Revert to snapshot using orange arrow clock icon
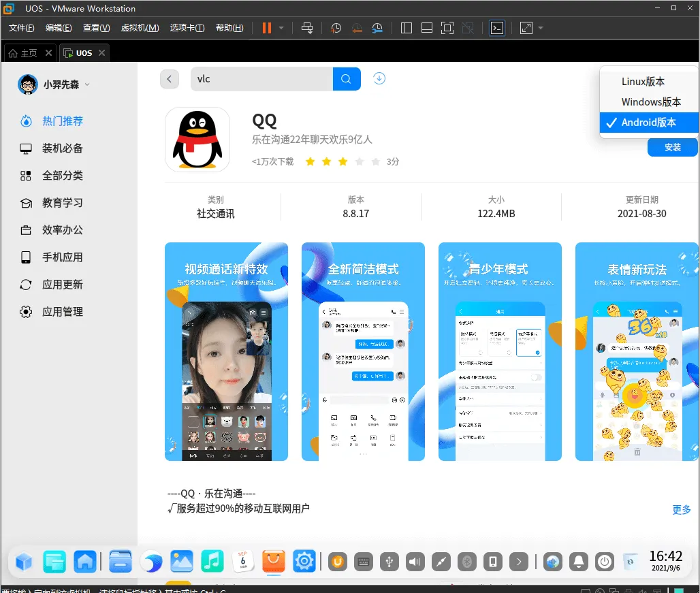 pos(357,28)
